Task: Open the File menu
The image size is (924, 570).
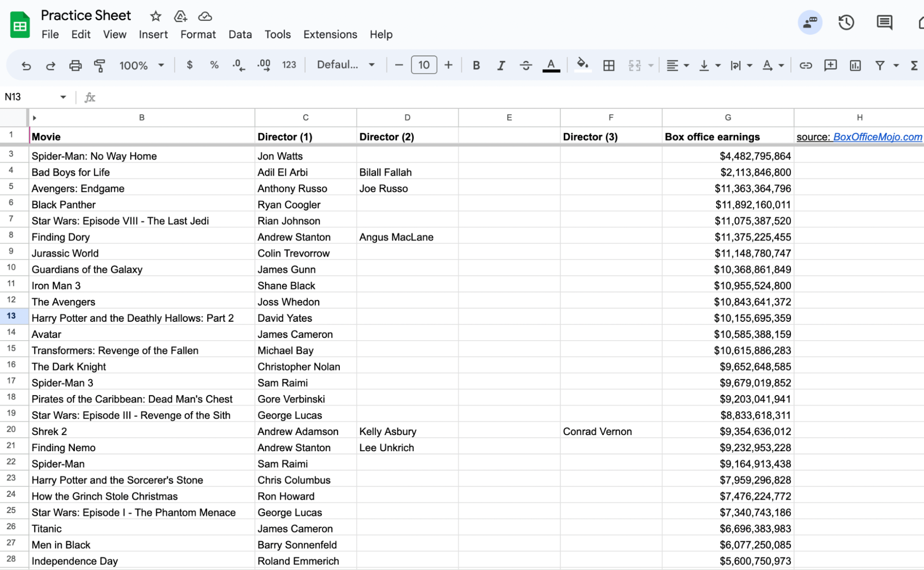Action: (x=50, y=35)
